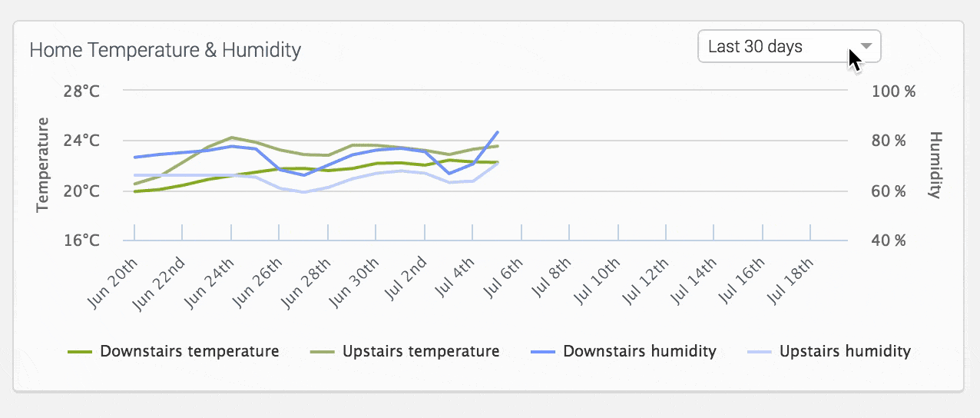The image size is (980, 418).
Task: Click the 100 % humidity axis label
Action: 894,91
